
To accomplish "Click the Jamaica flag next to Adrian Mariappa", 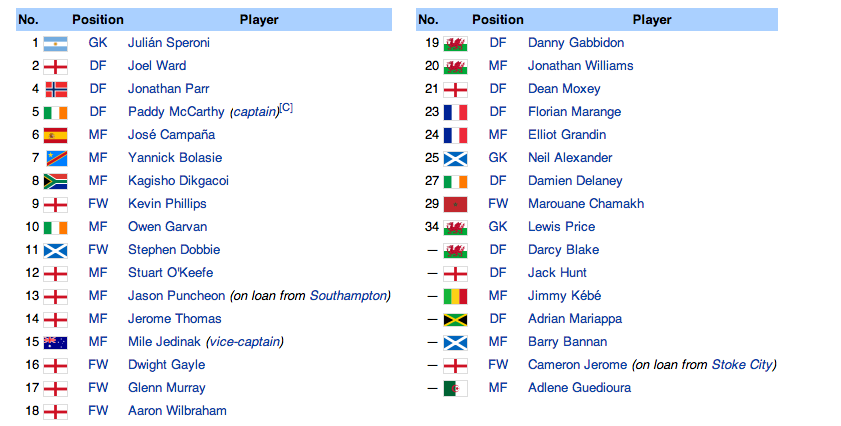I will pyautogui.click(x=455, y=320).
